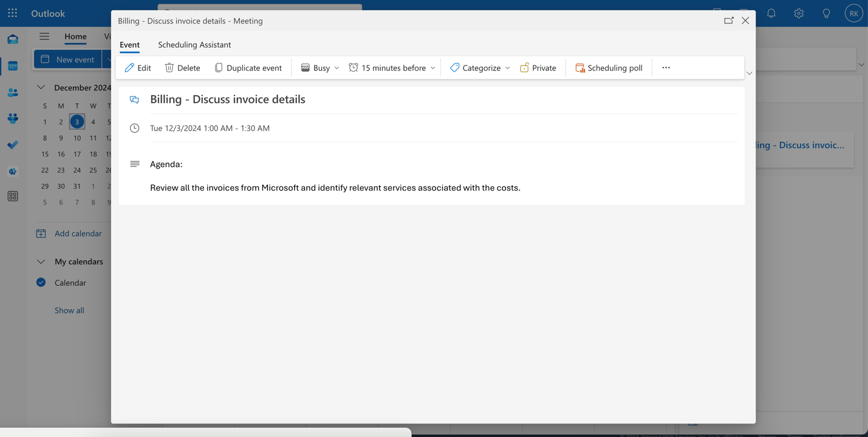Duplicate this event
The height and width of the screenshot is (437, 868).
click(x=248, y=68)
